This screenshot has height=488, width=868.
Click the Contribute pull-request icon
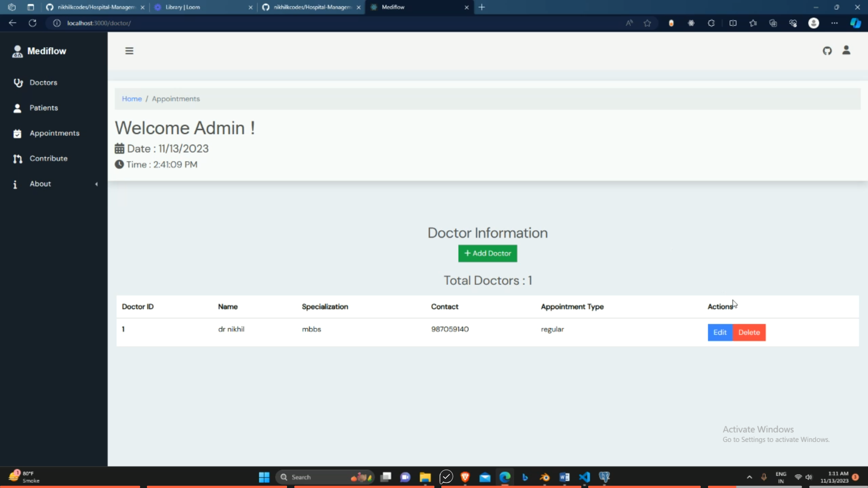[18, 159]
